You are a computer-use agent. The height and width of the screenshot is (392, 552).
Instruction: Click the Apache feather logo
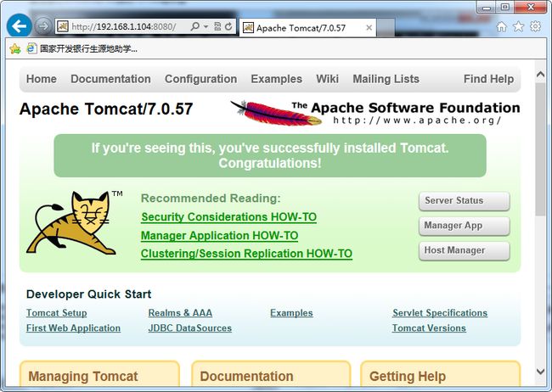[276, 113]
